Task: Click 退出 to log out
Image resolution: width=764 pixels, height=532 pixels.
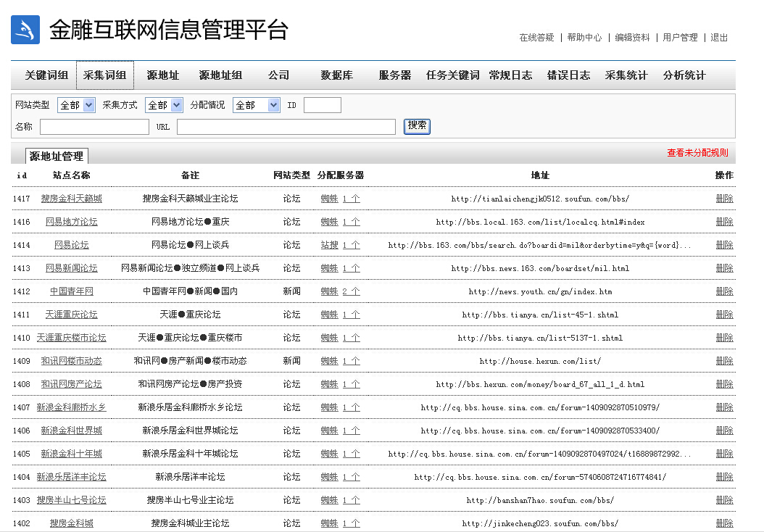Action: point(718,38)
